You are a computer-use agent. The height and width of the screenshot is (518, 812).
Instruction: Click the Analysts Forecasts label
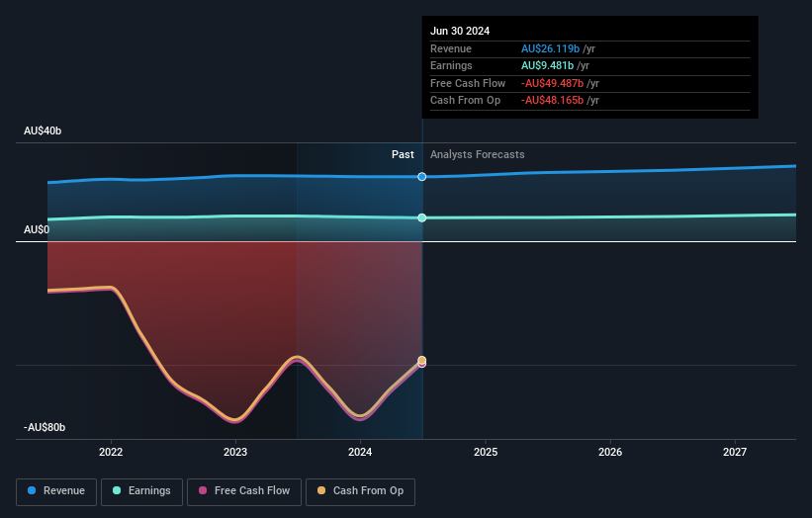point(478,155)
